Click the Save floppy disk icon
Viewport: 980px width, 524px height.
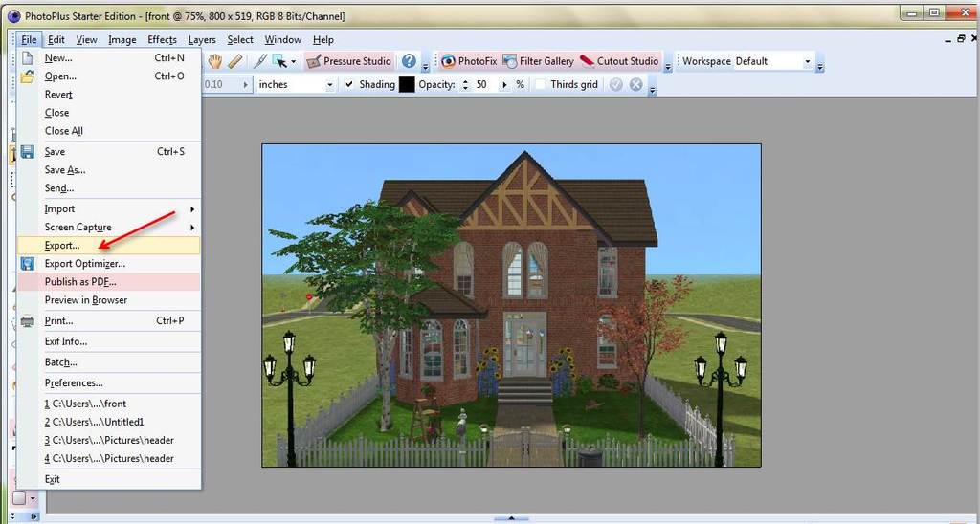pyautogui.click(x=27, y=152)
